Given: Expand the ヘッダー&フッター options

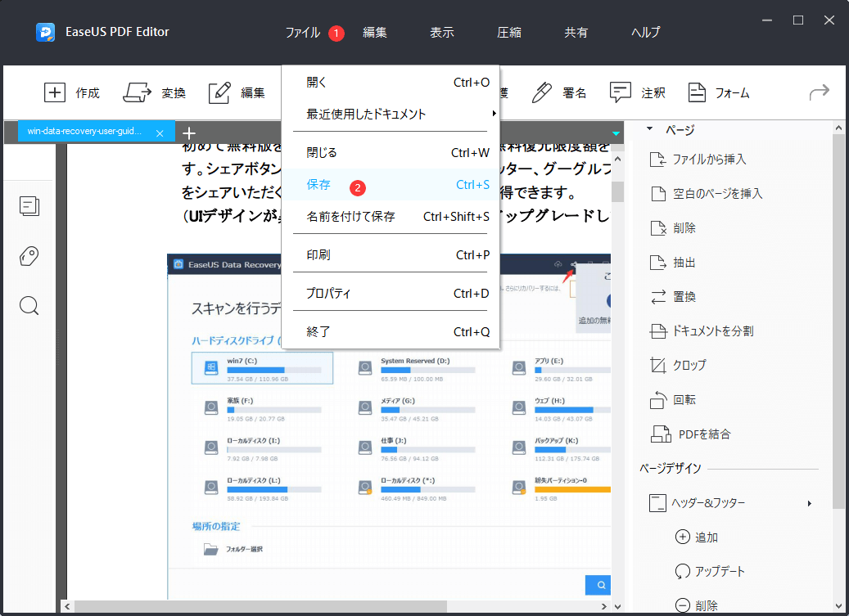Looking at the screenshot, I should point(709,503).
